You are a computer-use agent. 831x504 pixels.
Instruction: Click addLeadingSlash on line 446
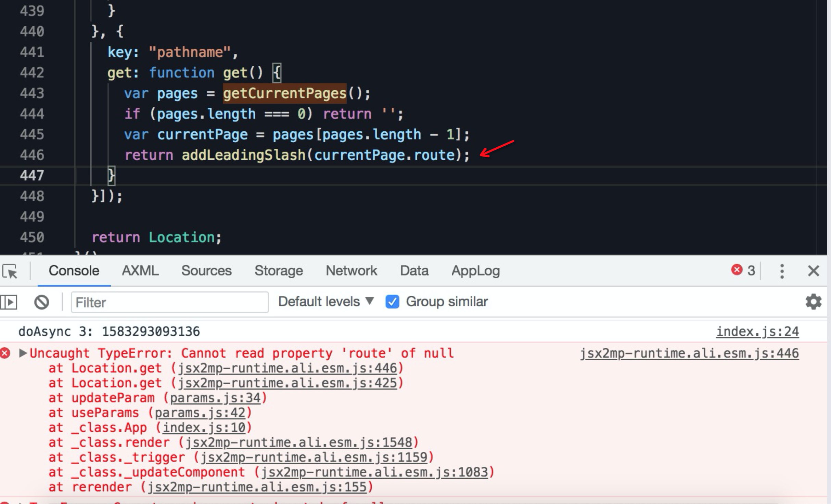coord(243,155)
